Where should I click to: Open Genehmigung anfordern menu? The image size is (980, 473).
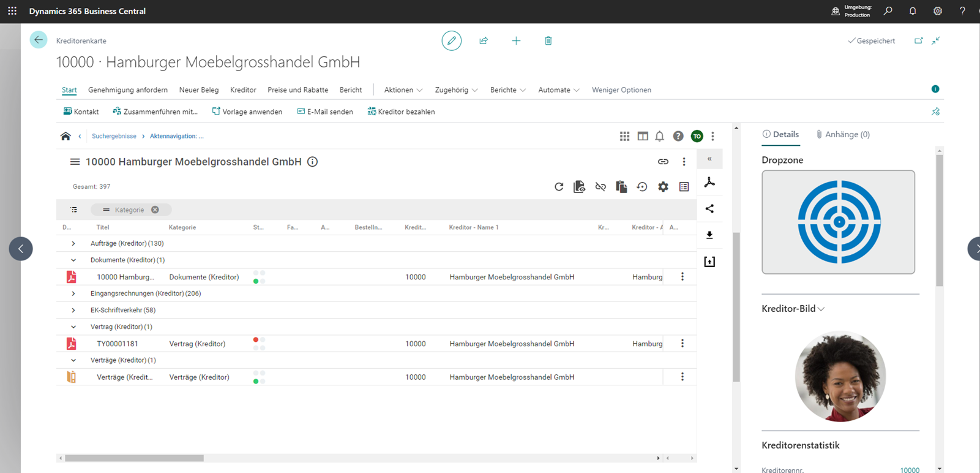(x=128, y=90)
